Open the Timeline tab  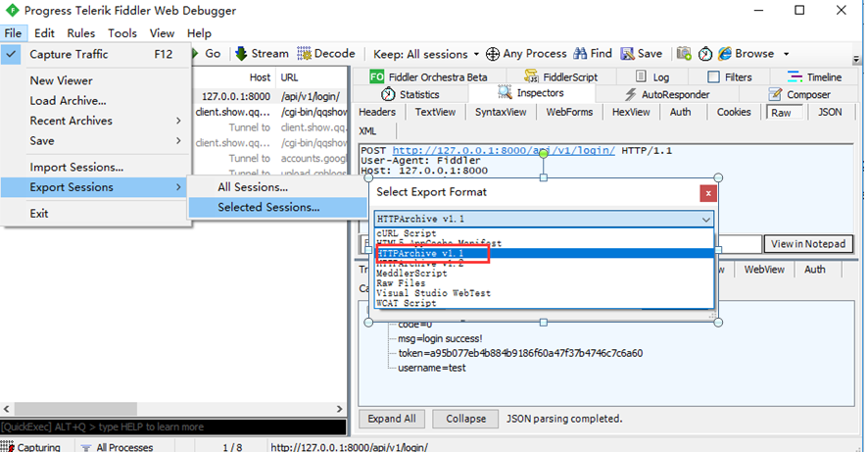pos(815,77)
